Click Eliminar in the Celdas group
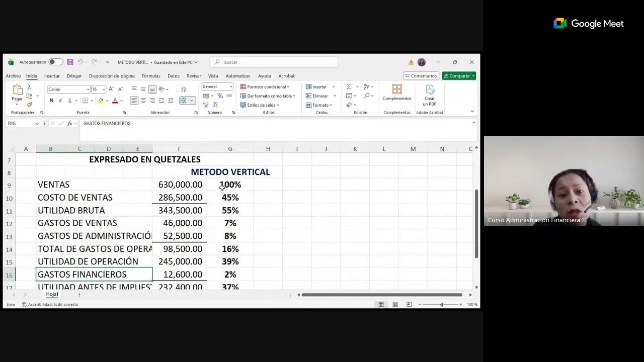Image resolution: width=644 pixels, height=362 pixels. [x=317, y=96]
